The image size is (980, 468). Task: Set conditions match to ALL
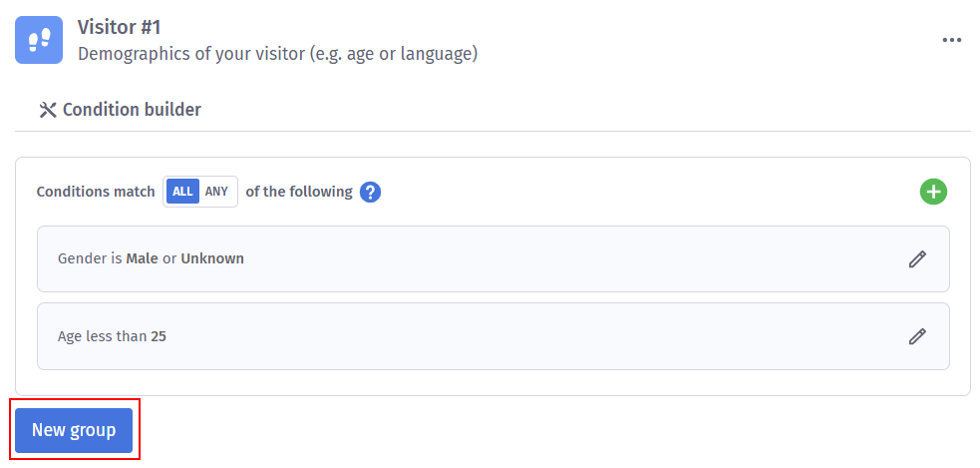tap(182, 192)
